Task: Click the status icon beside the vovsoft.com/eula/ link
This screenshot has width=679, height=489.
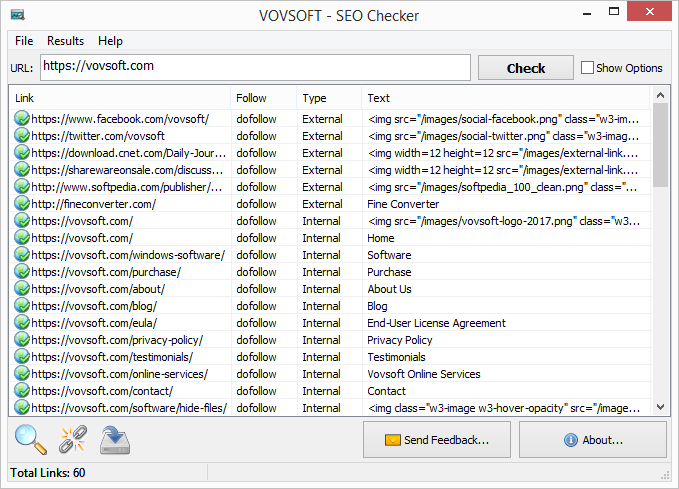Action: coord(22,322)
